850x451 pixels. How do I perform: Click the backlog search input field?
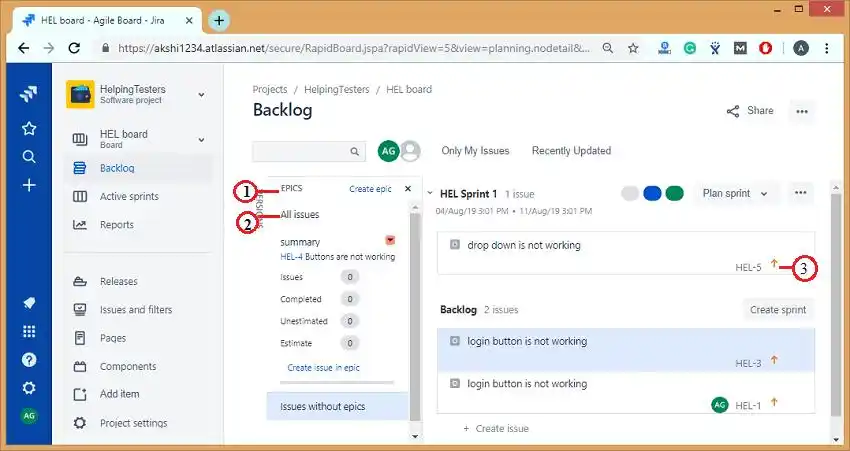click(301, 152)
